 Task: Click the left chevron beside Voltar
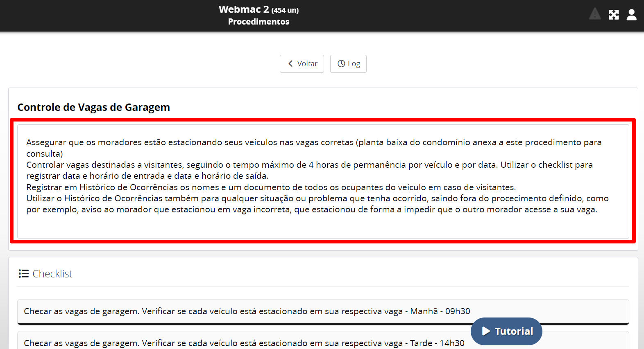tap(290, 64)
